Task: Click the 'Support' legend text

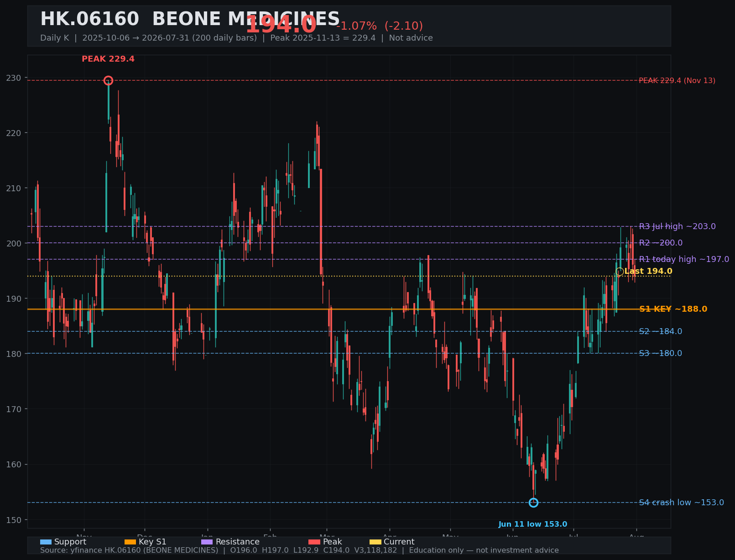Action: (70, 542)
